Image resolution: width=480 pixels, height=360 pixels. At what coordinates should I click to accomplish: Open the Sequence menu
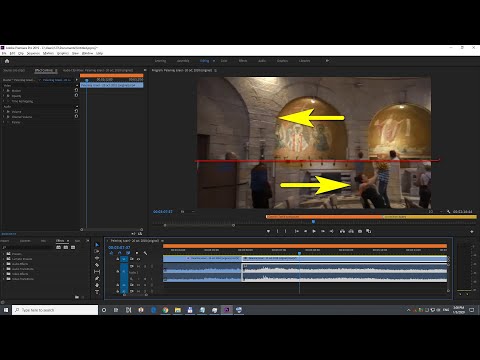coord(33,53)
